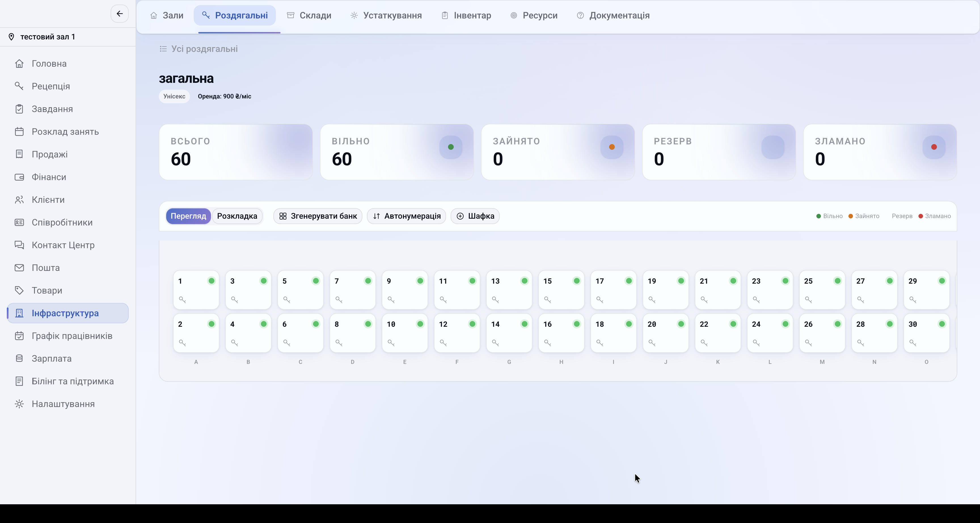Screen dimensions: 980x523
Task: Click the Контакт Центр chat icon
Action: pyautogui.click(x=19, y=245)
